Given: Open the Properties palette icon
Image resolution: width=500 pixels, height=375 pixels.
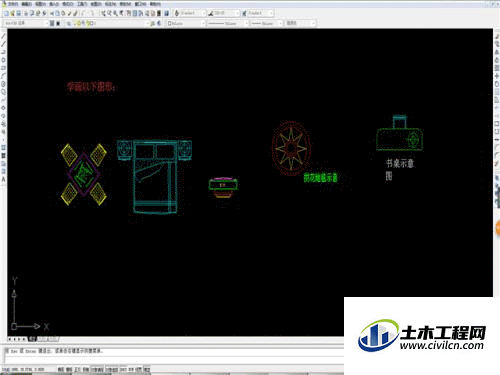Looking at the screenshot, I should coord(128,13).
